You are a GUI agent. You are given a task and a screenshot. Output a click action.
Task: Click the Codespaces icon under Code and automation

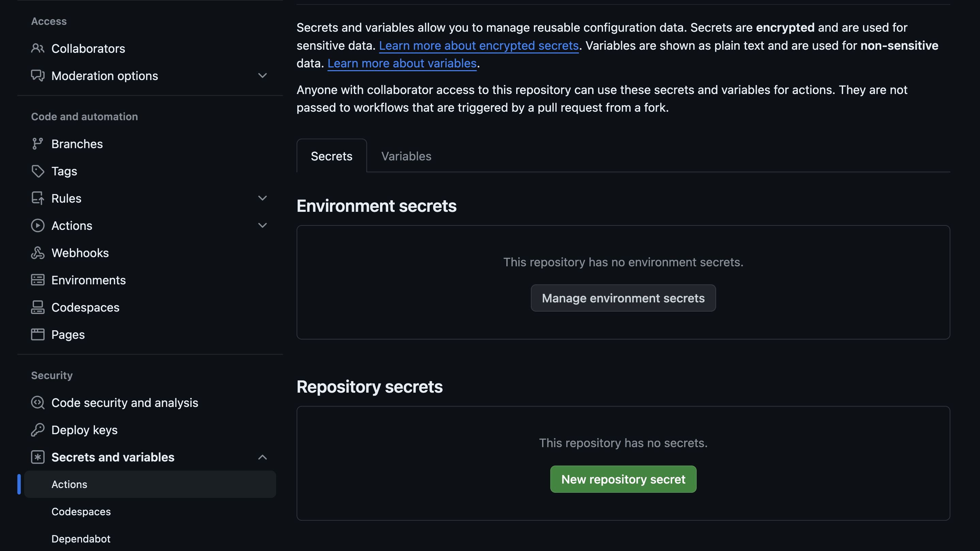click(x=37, y=308)
